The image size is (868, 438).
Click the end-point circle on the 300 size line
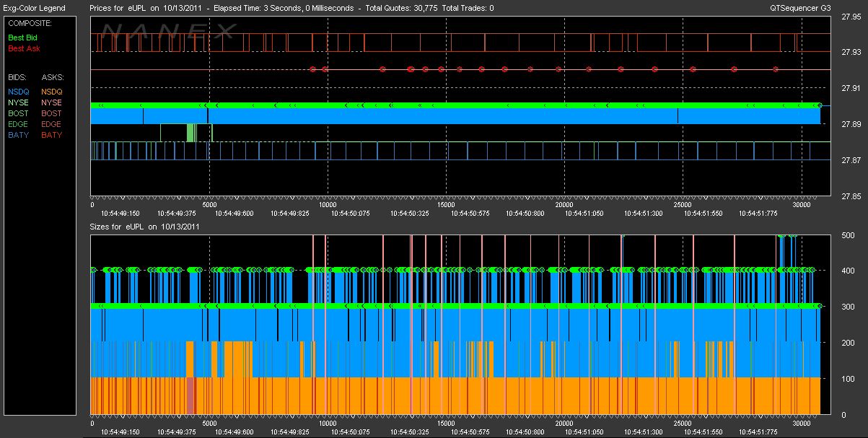coord(820,306)
